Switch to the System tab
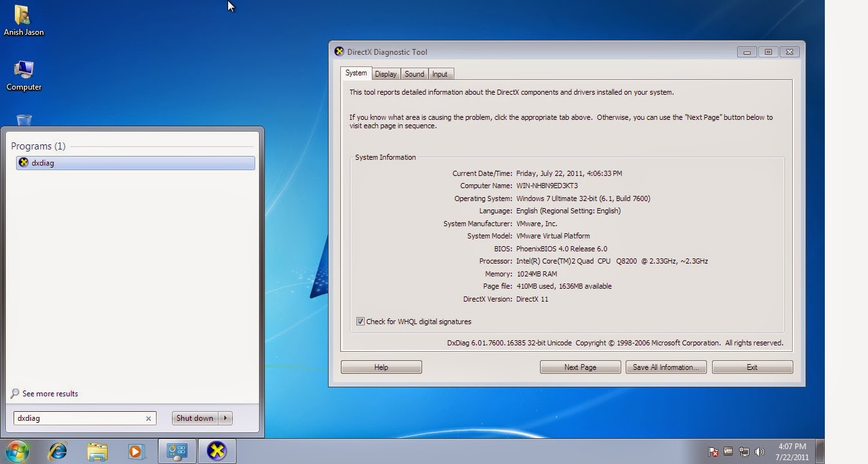The height and width of the screenshot is (464, 868). click(356, 73)
